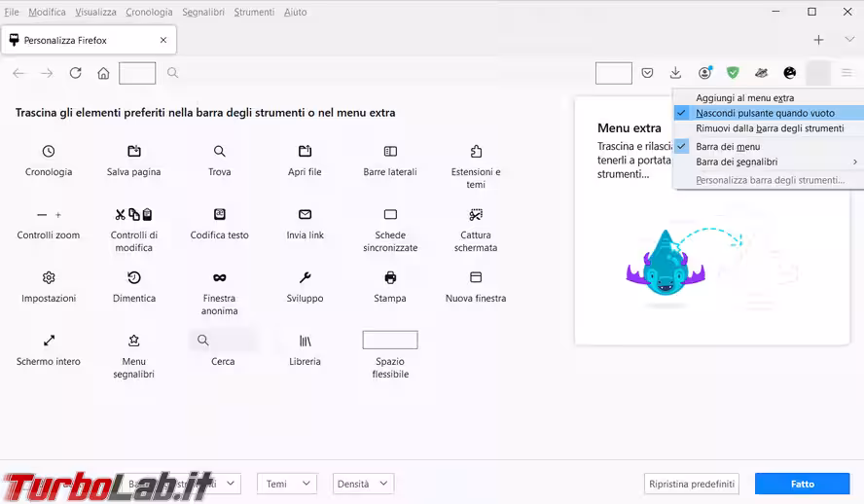Choose Rimuovi dalla barra degli strumenti
The width and height of the screenshot is (864, 504).
[770, 128]
